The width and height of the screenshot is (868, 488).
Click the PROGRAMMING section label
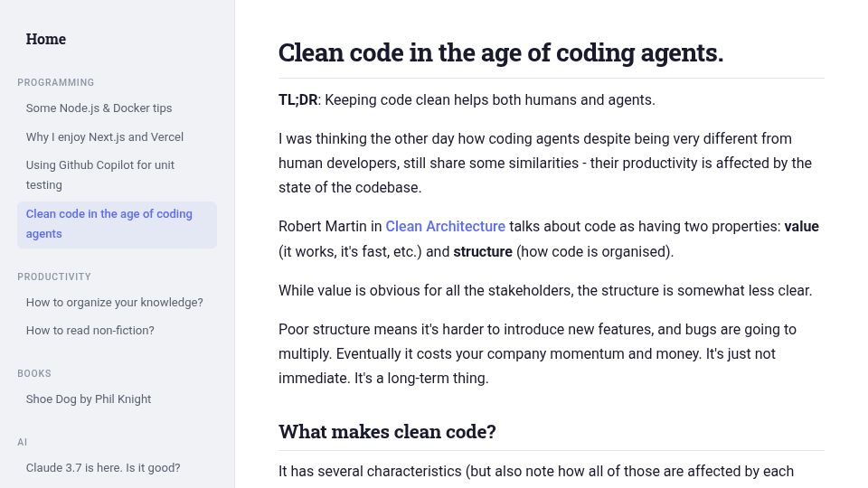coord(56,82)
